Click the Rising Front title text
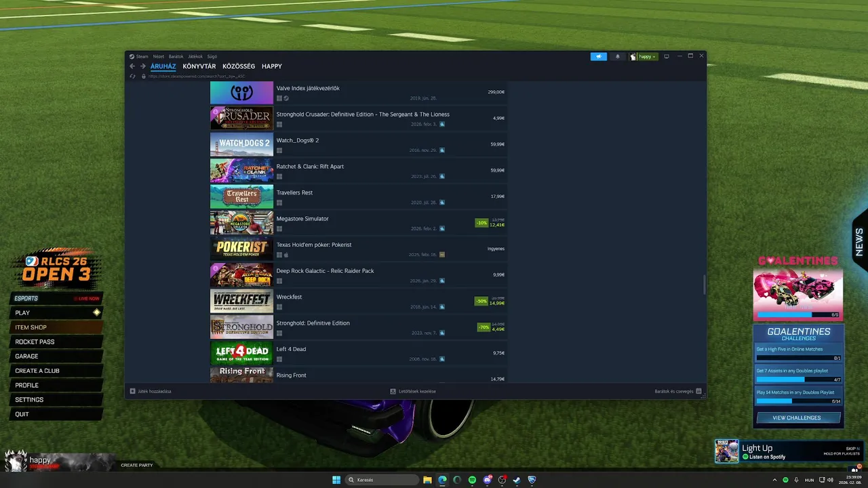This screenshot has width=868, height=488. pyautogui.click(x=292, y=375)
